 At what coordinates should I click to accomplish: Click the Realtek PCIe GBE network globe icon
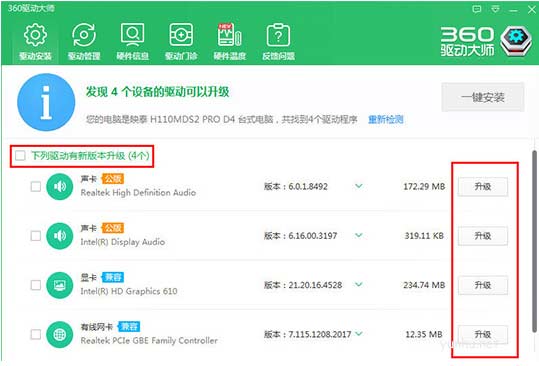[x=60, y=334]
